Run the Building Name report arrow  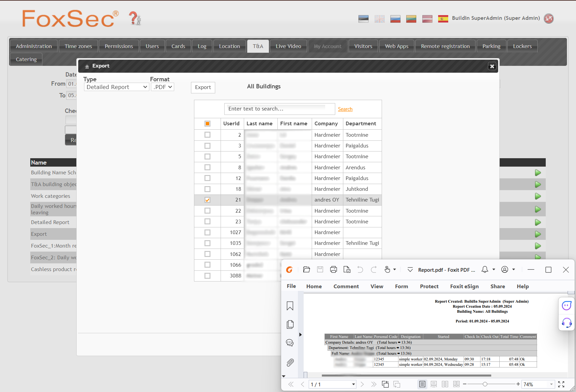pos(538,173)
